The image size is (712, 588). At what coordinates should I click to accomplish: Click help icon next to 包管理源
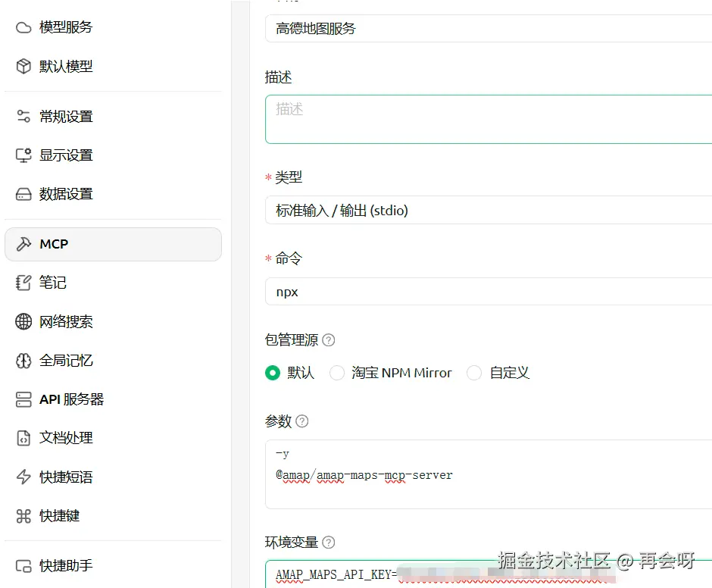[x=328, y=340]
